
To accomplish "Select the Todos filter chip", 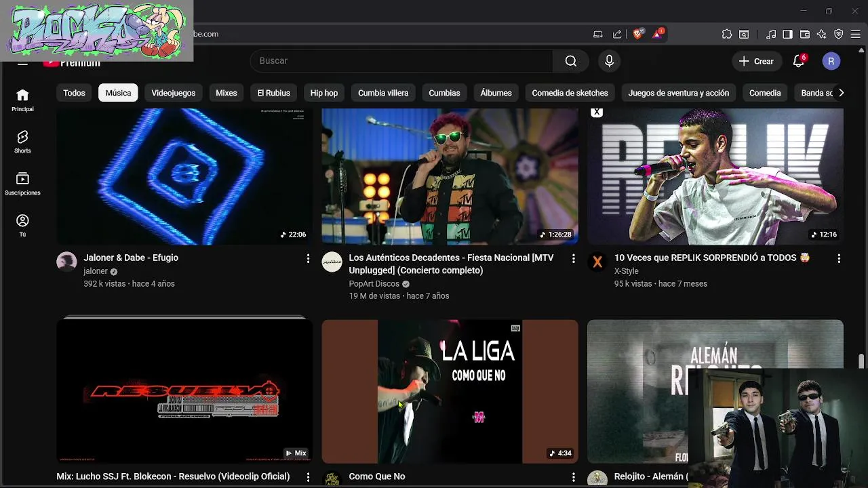I will point(74,93).
